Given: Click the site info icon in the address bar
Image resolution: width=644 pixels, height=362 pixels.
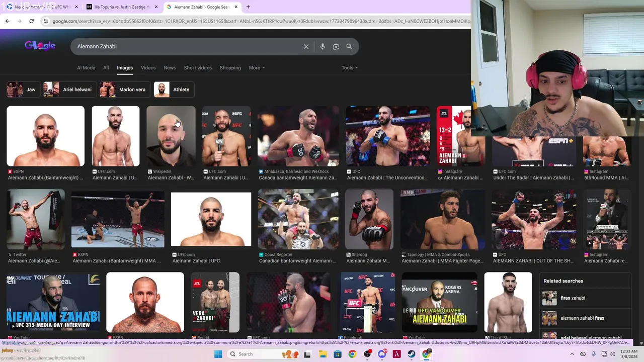Looking at the screenshot, I should (46, 21).
